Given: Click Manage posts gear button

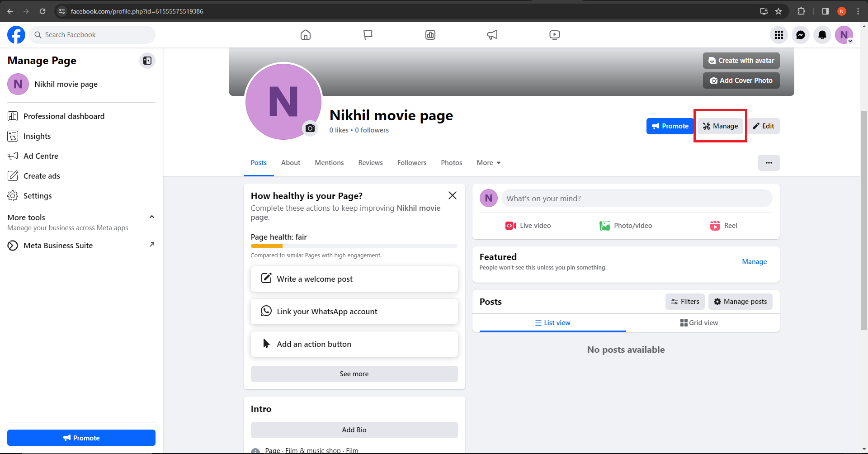Looking at the screenshot, I should pyautogui.click(x=741, y=302).
